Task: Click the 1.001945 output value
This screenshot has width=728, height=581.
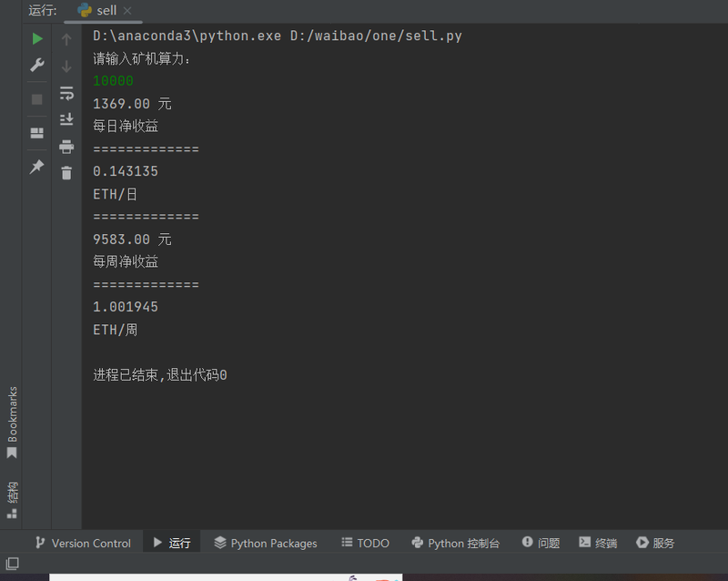Action: tap(126, 307)
